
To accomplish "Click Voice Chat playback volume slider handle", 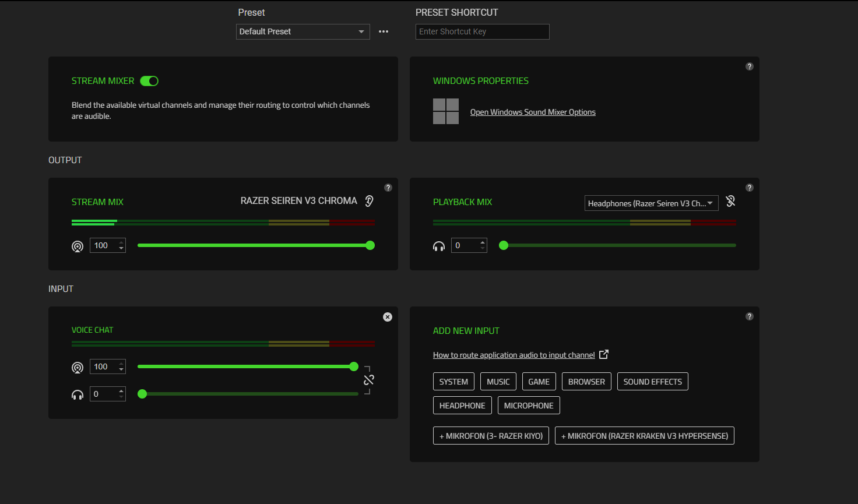I will point(142,394).
